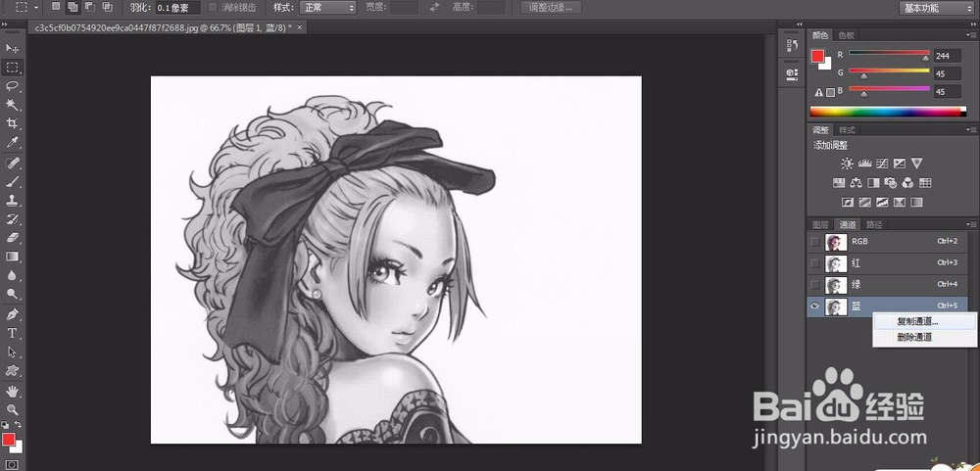Add Vibrance adjustment

[x=916, y=164]
